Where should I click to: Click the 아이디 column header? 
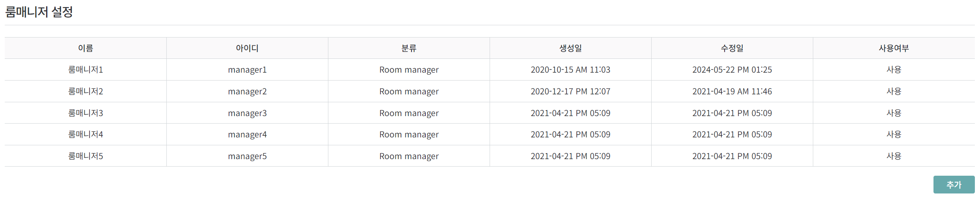[247, 48]
